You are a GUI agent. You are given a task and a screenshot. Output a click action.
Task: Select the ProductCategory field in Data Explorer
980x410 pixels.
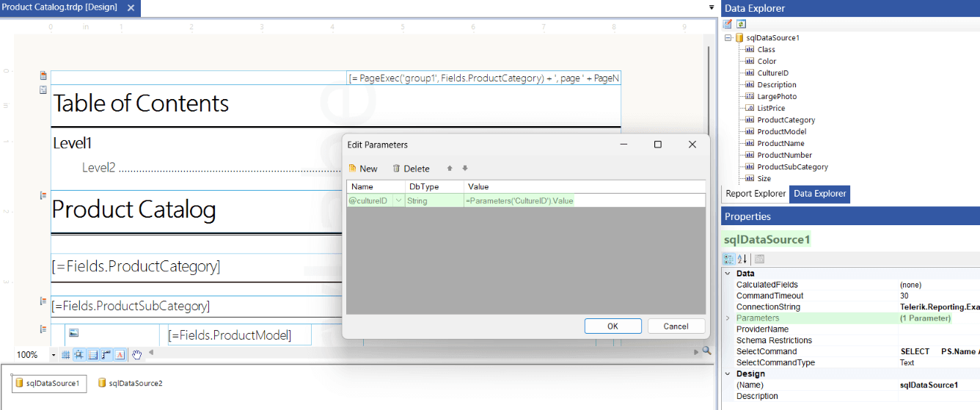[x=786, y=120]
